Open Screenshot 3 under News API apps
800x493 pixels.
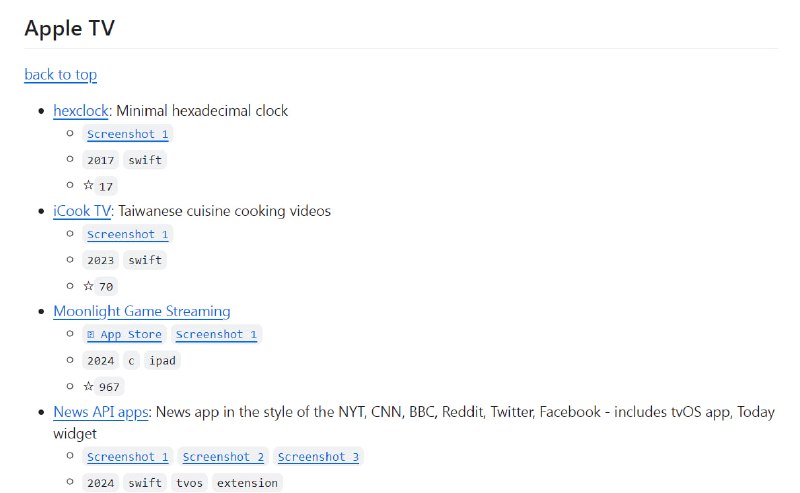click(318, 457)
